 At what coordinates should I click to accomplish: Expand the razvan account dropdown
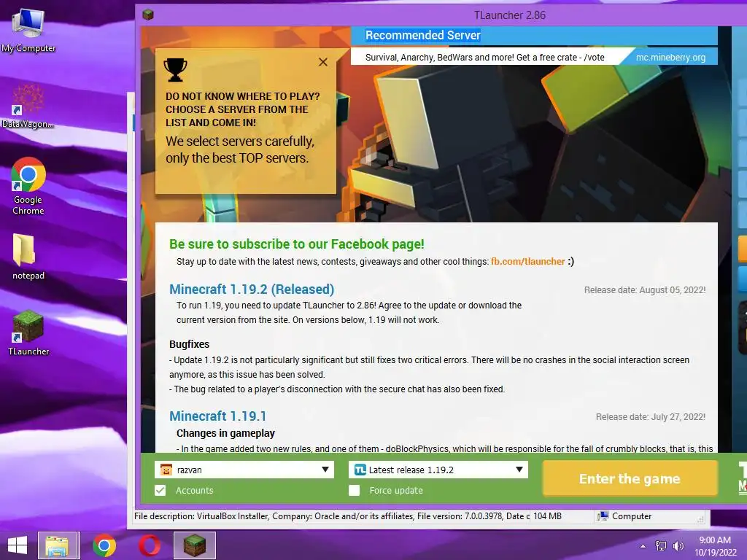tap(325, 470)
